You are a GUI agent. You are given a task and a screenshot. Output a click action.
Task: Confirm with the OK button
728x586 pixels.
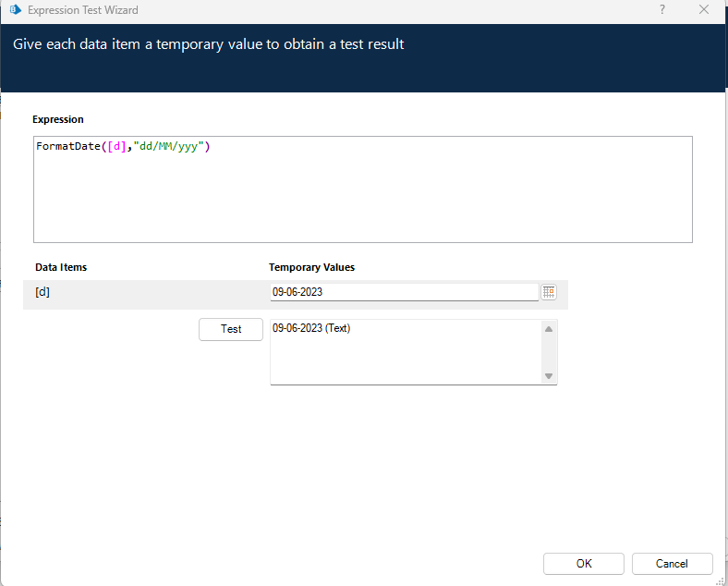(584, 564)
